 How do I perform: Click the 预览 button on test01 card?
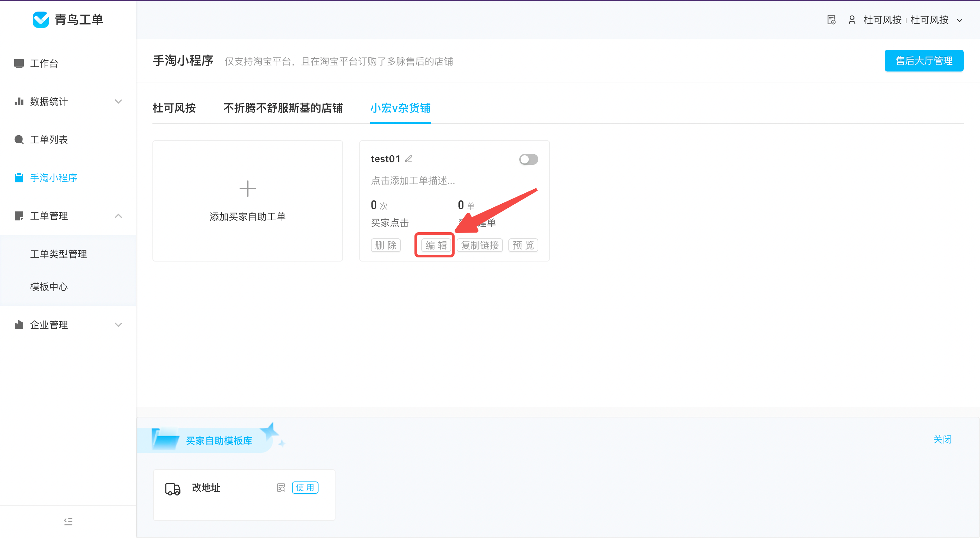click(x=523, y=245)
